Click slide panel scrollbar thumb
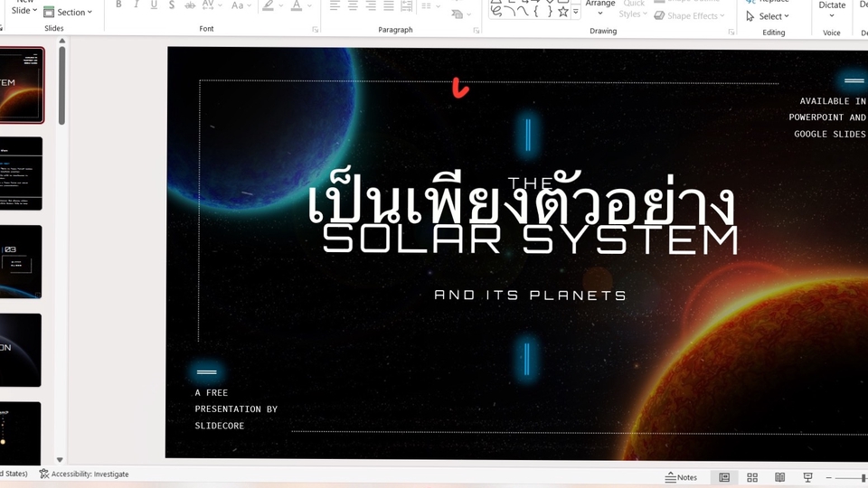This screenshot has width=868, height=488. (x=61, y=85)
